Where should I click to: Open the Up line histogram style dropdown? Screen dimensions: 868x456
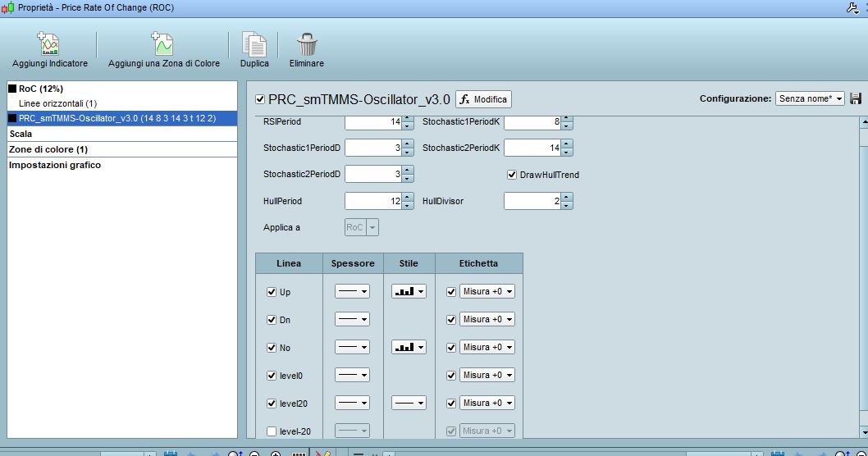pos(409,291)
